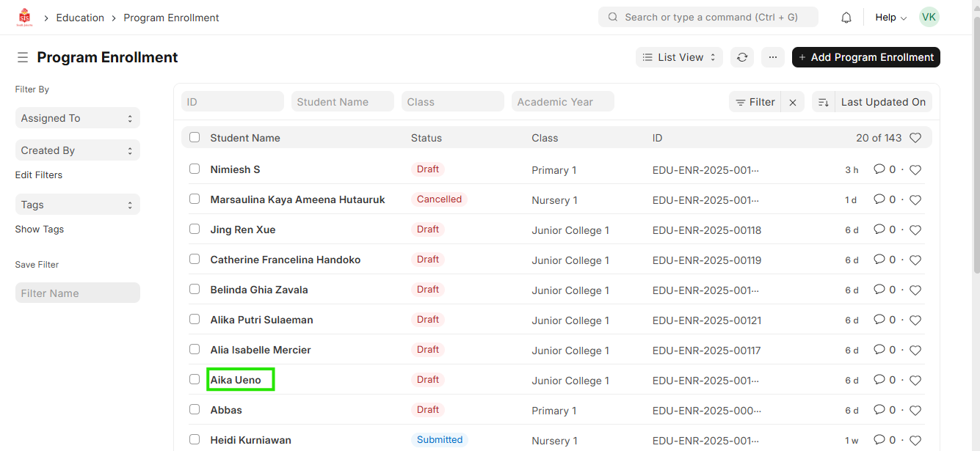980x451 pixels.
Task: Clear filters with the X icon
Action: pos(793,103)
